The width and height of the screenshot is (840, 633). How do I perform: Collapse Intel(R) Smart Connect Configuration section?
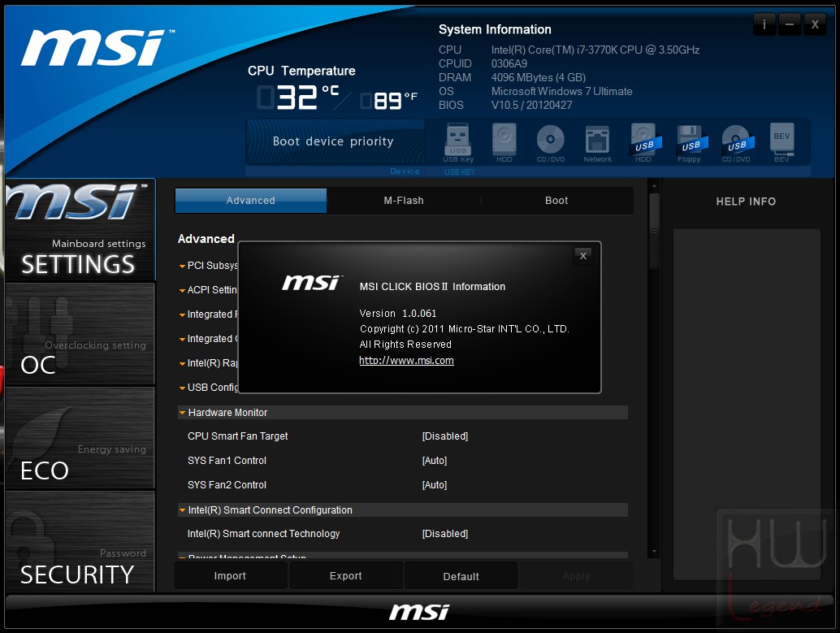(402, 509)
